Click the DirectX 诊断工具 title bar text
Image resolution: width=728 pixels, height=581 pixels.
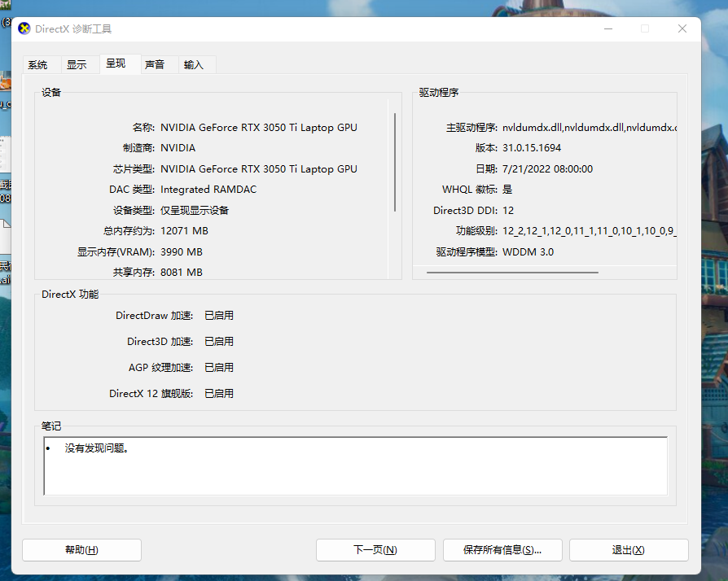click(73, 29)
